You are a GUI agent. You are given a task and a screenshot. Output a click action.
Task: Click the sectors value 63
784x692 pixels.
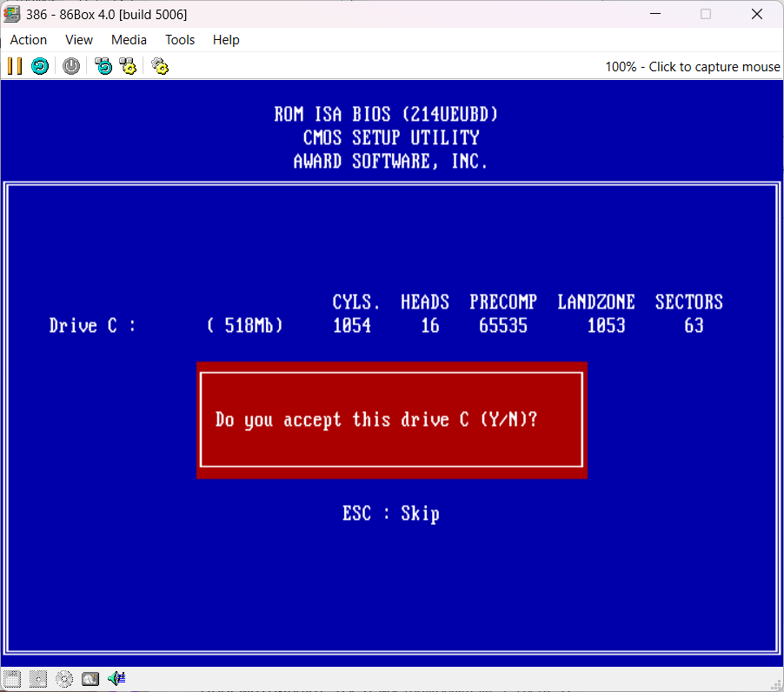[x=694, y=326]
